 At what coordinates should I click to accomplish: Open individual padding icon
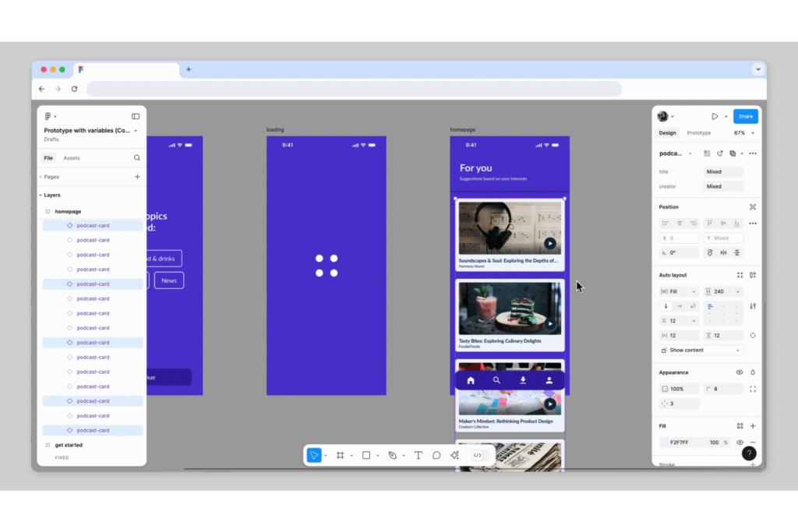tap(753, 336)
